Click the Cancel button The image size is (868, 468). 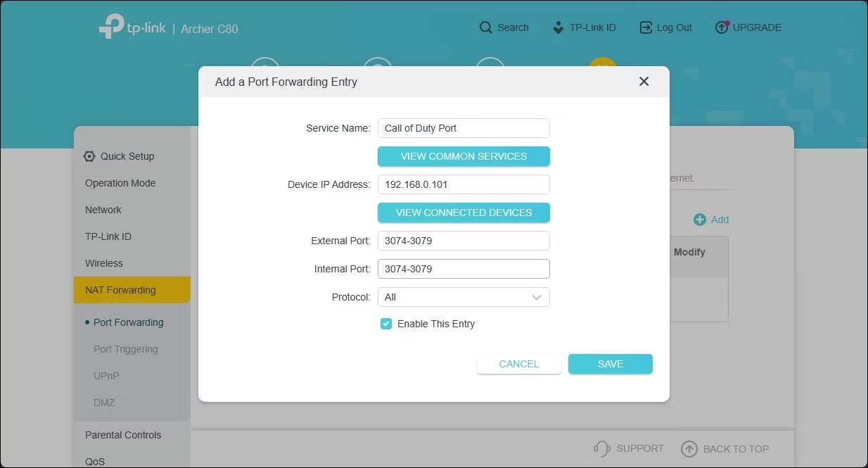click(x=518, y=364)
